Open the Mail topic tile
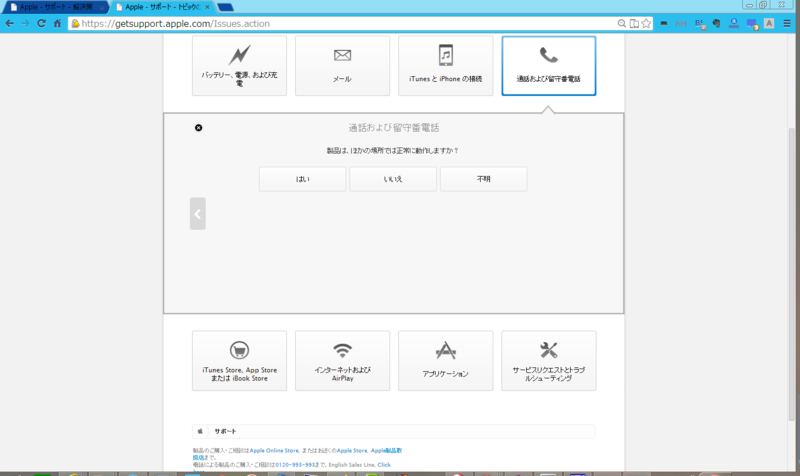800x476 pixels. (342, 65)
